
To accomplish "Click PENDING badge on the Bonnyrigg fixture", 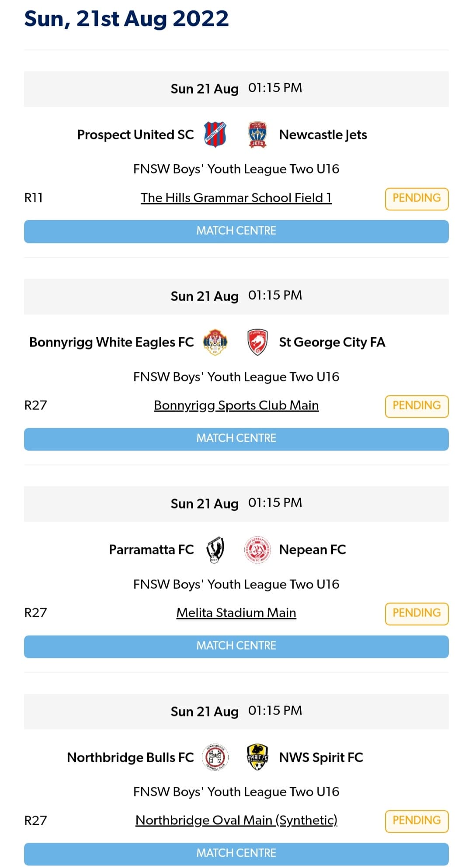I will 416,405.
